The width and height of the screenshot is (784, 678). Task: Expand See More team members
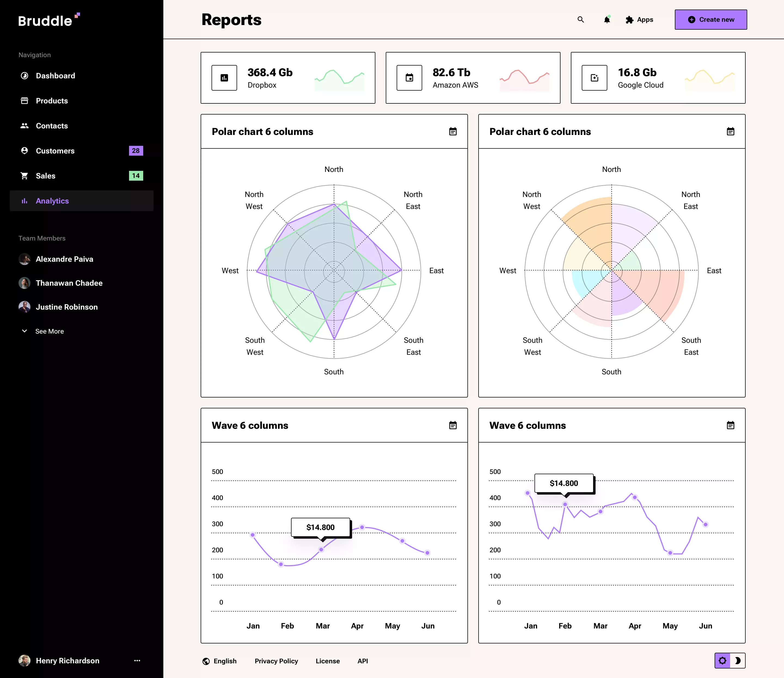point(49,331)
